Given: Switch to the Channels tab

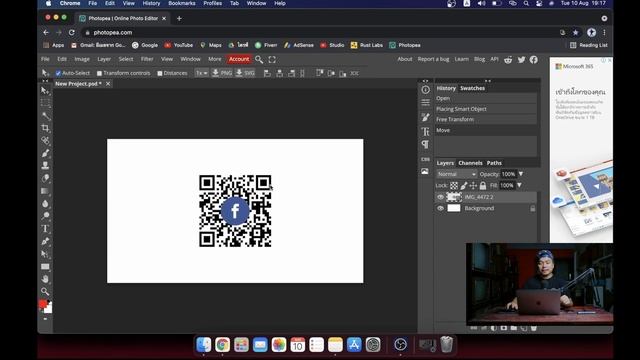Looking at the screenshot, I should tap(470, 163).
